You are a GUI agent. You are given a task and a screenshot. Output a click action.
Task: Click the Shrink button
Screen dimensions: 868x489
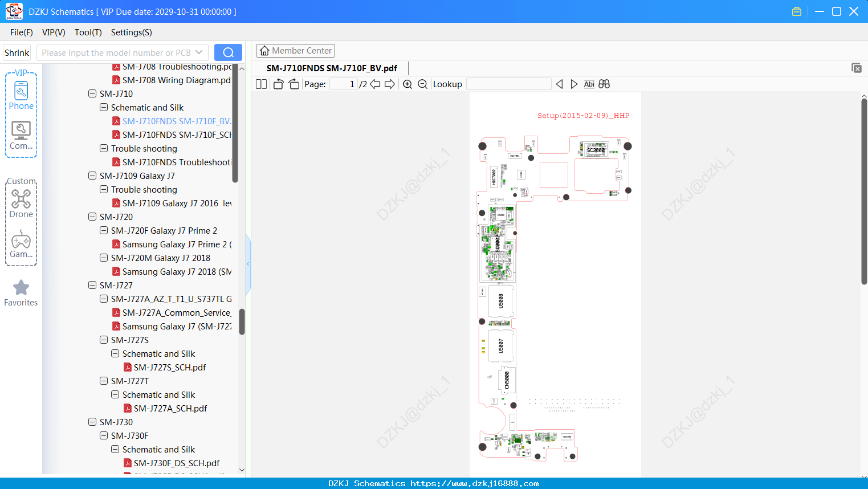click(x=17, y=52)
